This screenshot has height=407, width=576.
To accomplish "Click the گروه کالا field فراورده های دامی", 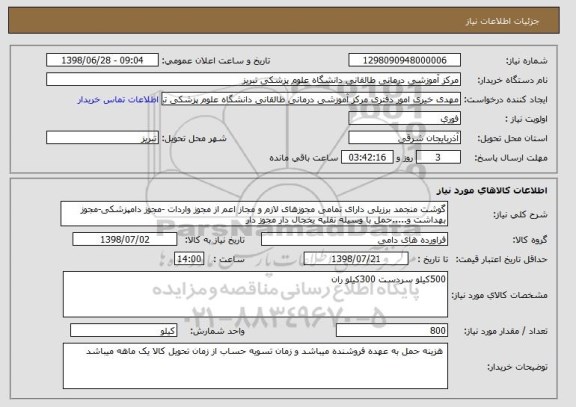I will coord(354,240).
